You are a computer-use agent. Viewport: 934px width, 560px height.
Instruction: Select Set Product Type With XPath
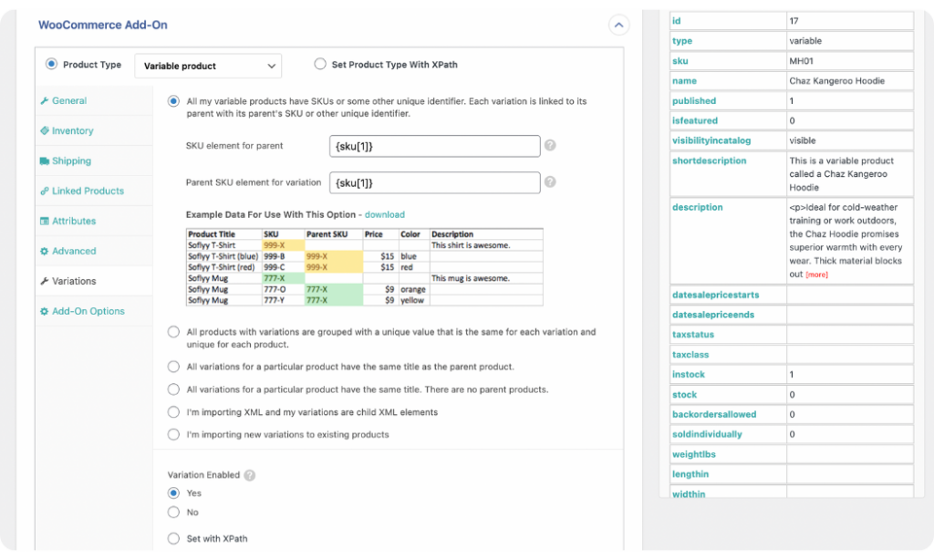click(x=320, y=64)
